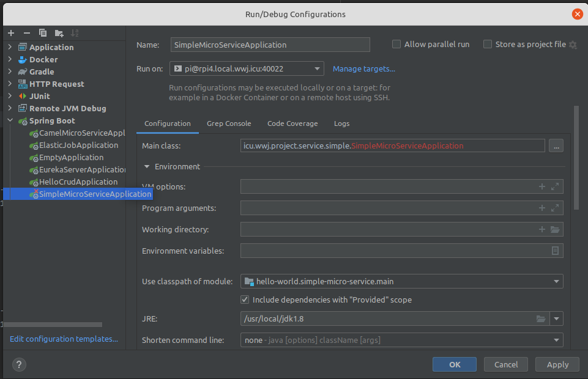
Task: Open Manage targets settings
Action: (363, 68)
